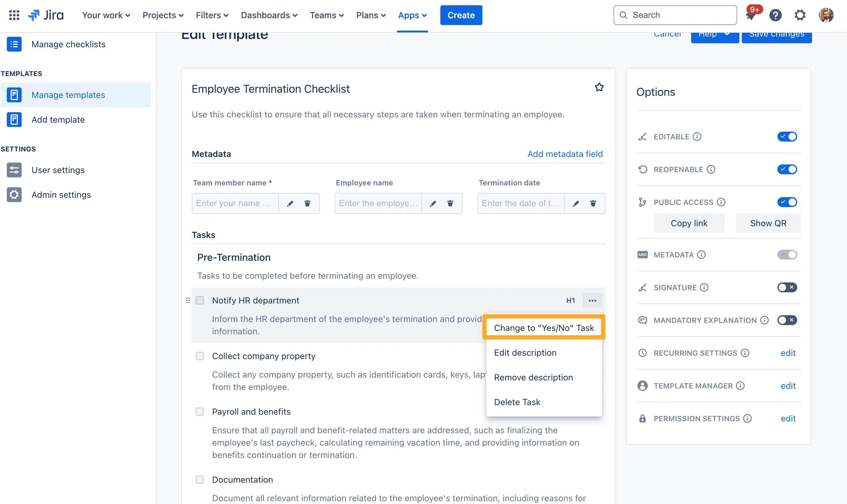847x504 pixels.
Task: Click the pencil icon for Team member name field
Action: click(290, 203)
